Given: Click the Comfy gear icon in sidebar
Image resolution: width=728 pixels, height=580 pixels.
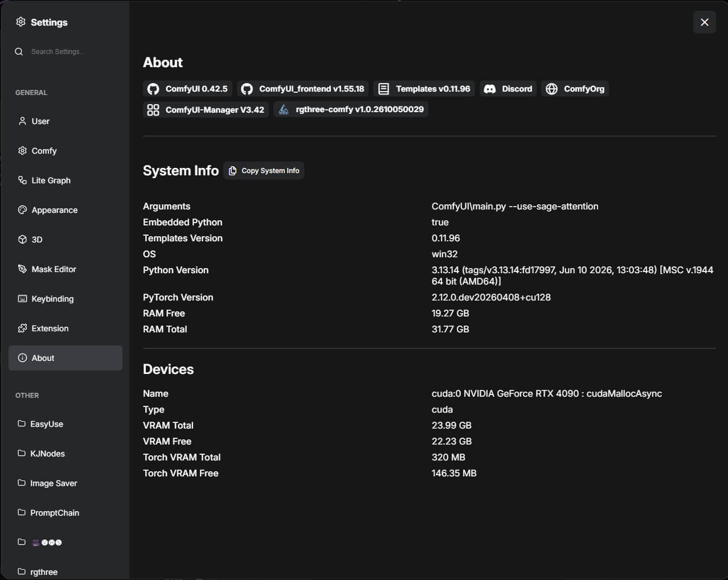Looking at the screenshot, I should [22, 150].
